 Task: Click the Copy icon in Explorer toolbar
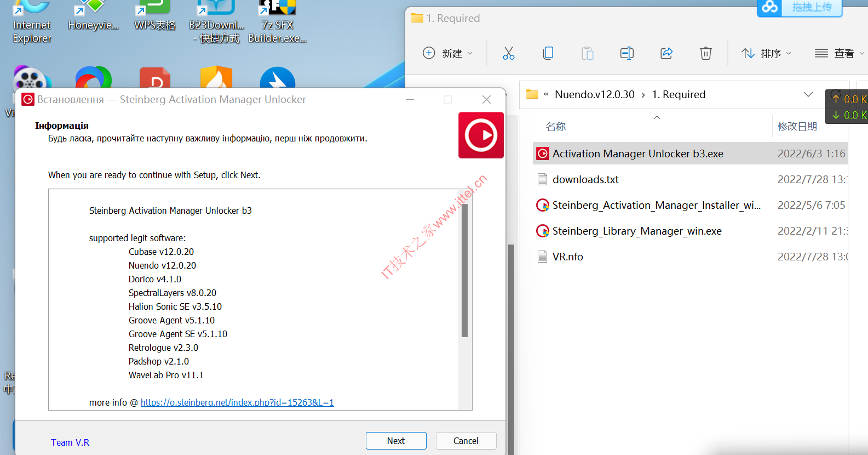(x=548, y=53)
